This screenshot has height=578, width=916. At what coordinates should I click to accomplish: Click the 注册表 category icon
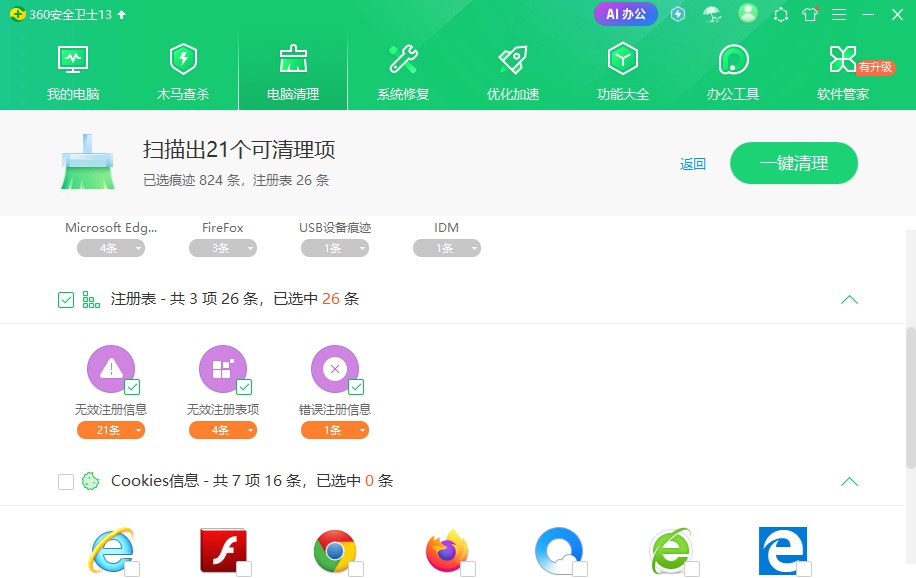[91, 300]
